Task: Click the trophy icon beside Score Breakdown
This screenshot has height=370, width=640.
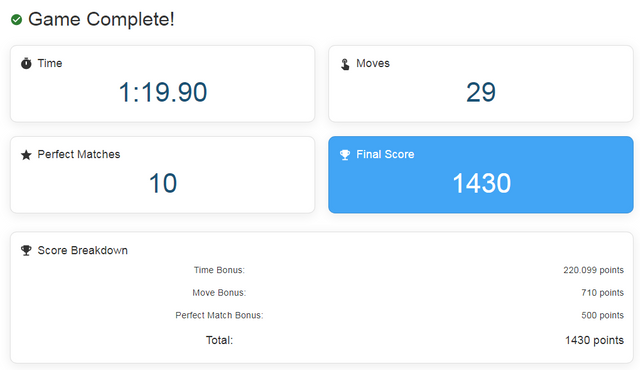Action: point(26,250)
